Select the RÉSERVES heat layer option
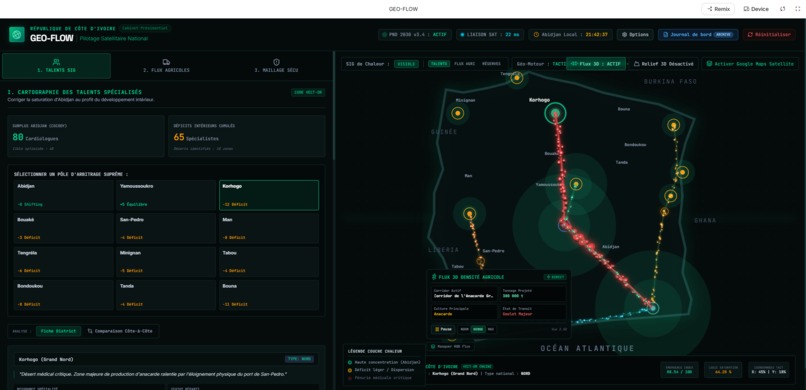This screenshot has height=390, width=806. [x=491, y=64]
